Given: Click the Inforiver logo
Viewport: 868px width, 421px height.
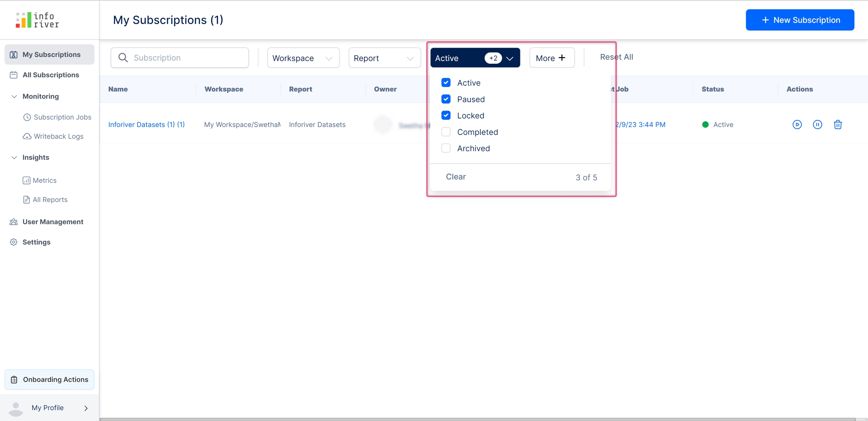Looking at the screenshot, I should click(37, 20).
